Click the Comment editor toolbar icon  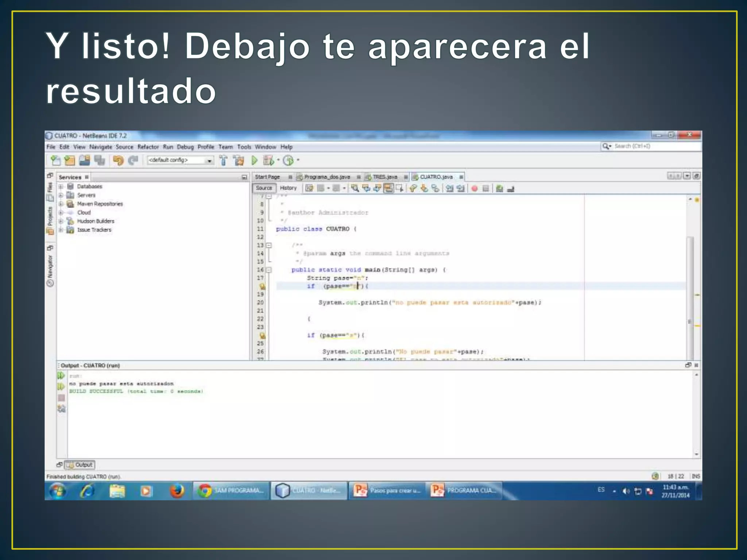click(500, 188)
